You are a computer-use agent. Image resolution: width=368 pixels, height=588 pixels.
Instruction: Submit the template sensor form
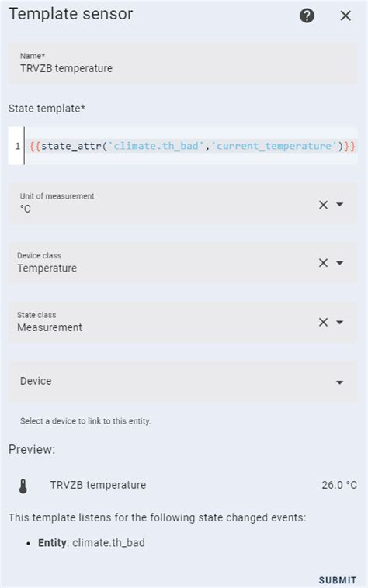[338, 580]
